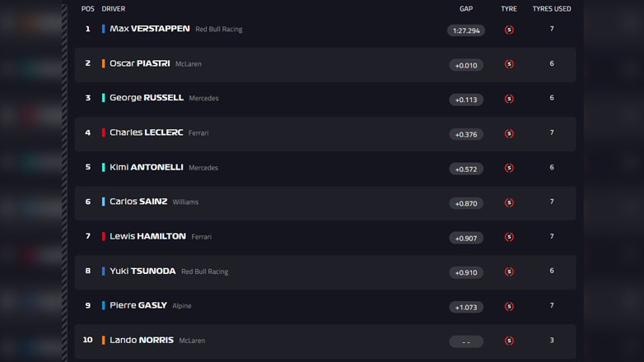Select George Russell's results row
Image resolution: width=644 pixels, height=362 pixels.
325,98
